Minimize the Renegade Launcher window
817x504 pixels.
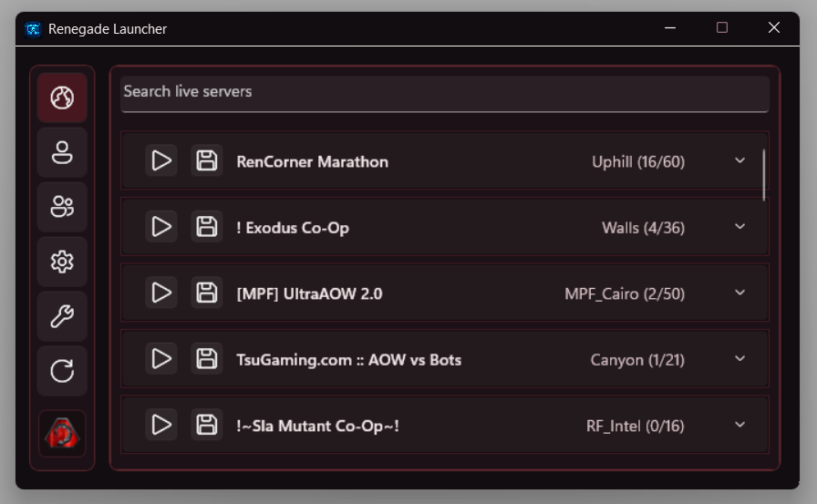(670, 27)
